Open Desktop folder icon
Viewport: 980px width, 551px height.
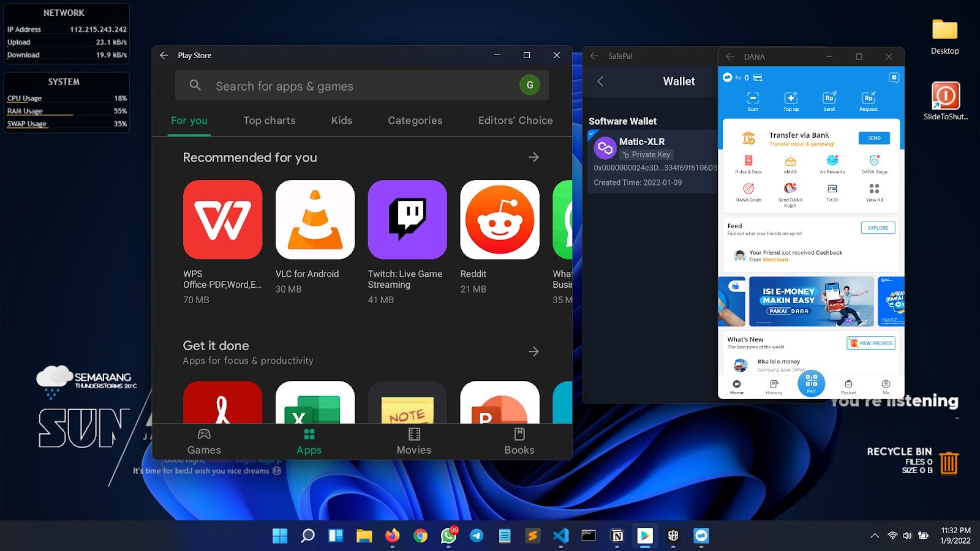[944, 37]
